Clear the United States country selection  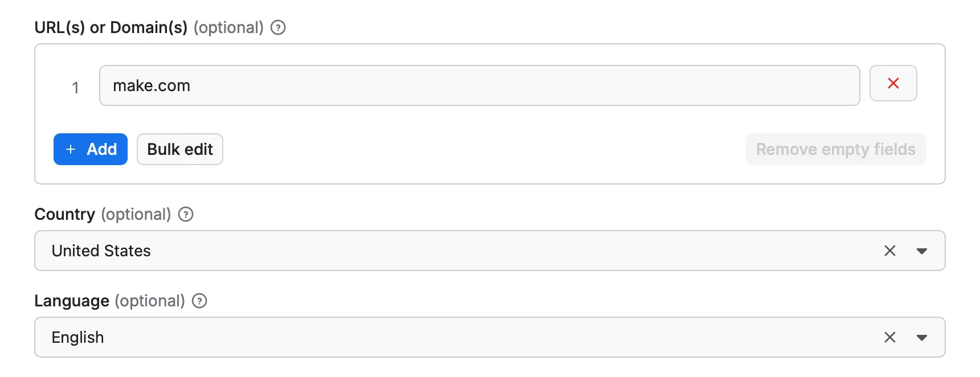point(889,251)
